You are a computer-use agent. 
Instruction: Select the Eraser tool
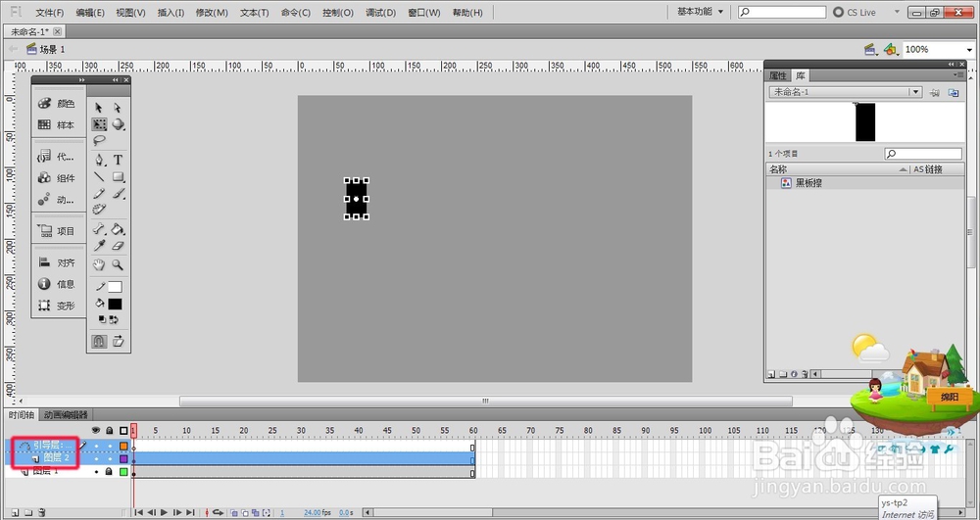point(118,246)
